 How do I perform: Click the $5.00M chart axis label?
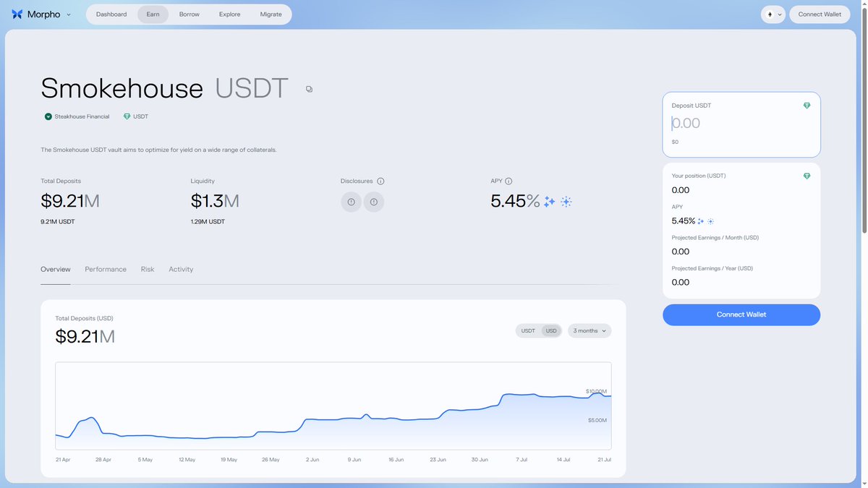(x=597, y=420)
